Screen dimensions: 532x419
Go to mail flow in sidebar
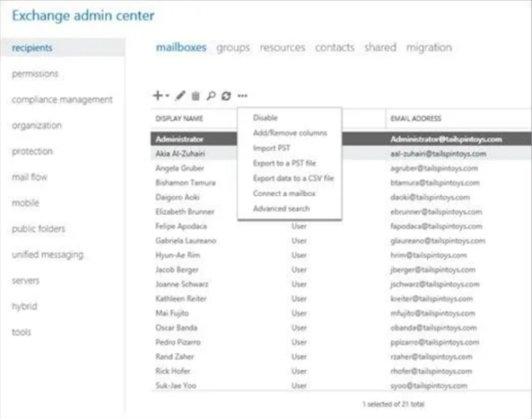(29, 177)
